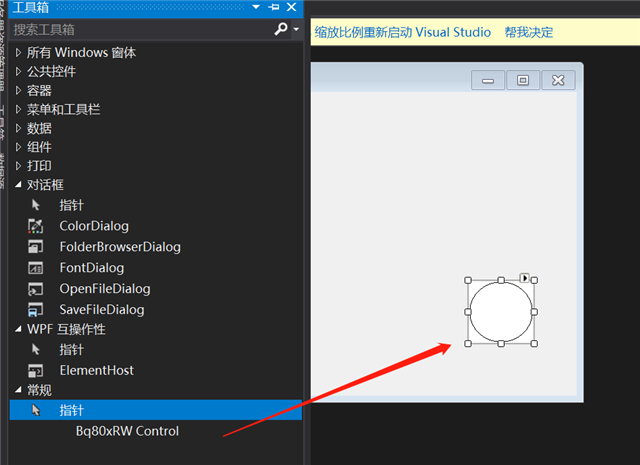This screenshot has height=465, width=640.
Task: Open smart tag arrow on circle control
Action: tap(525, 278)
